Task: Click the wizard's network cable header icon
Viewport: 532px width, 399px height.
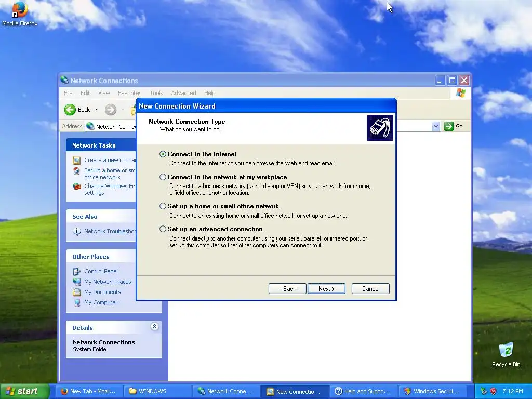Action: click(x=380, y=128)
